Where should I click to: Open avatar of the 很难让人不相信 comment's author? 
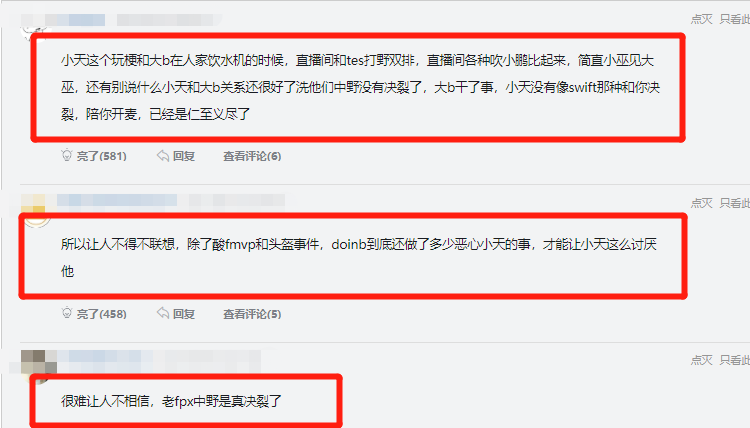[x=38, y=366]
